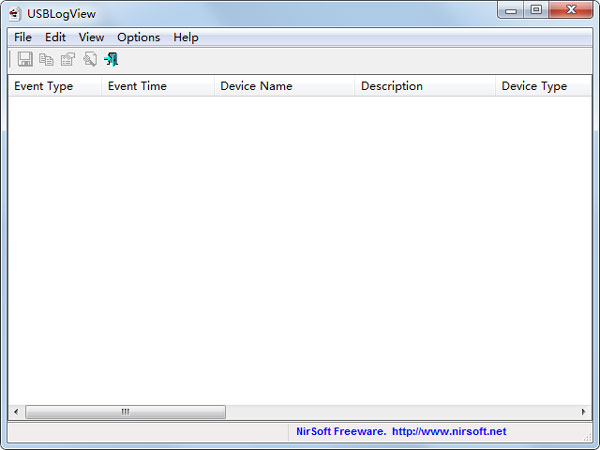Click the USBLogView title bar app icon
Viewport: 600px width, 450px height.
[x=15, y=13]
